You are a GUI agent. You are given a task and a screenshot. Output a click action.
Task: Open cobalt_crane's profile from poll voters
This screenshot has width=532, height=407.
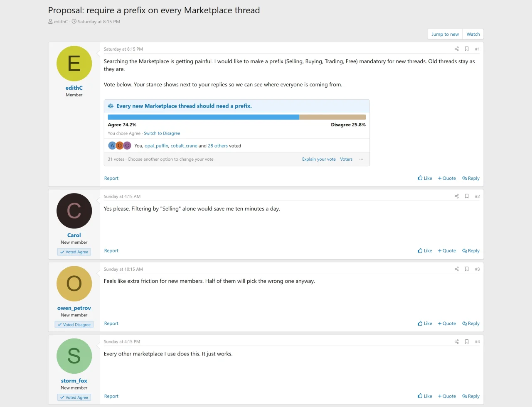coord(184,146)
